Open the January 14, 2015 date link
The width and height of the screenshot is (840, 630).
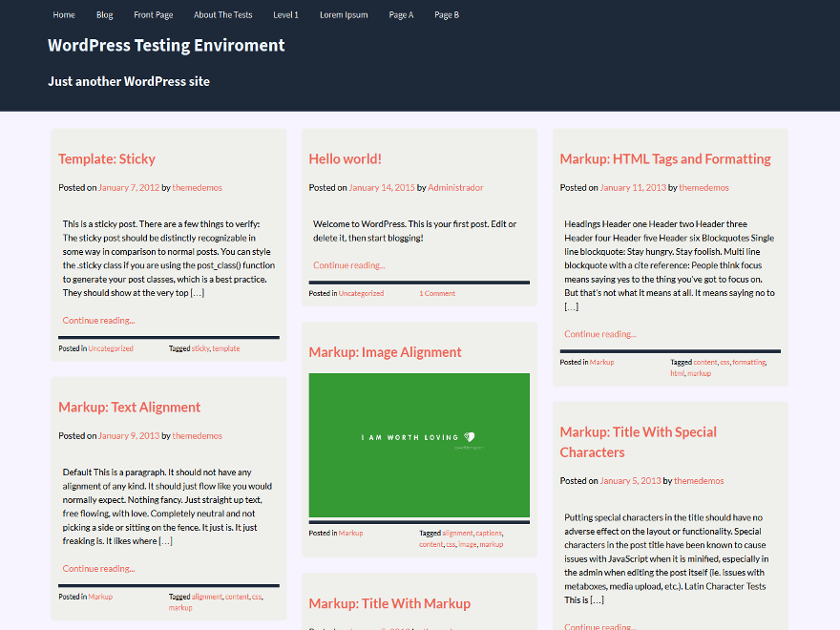(382, 187)
